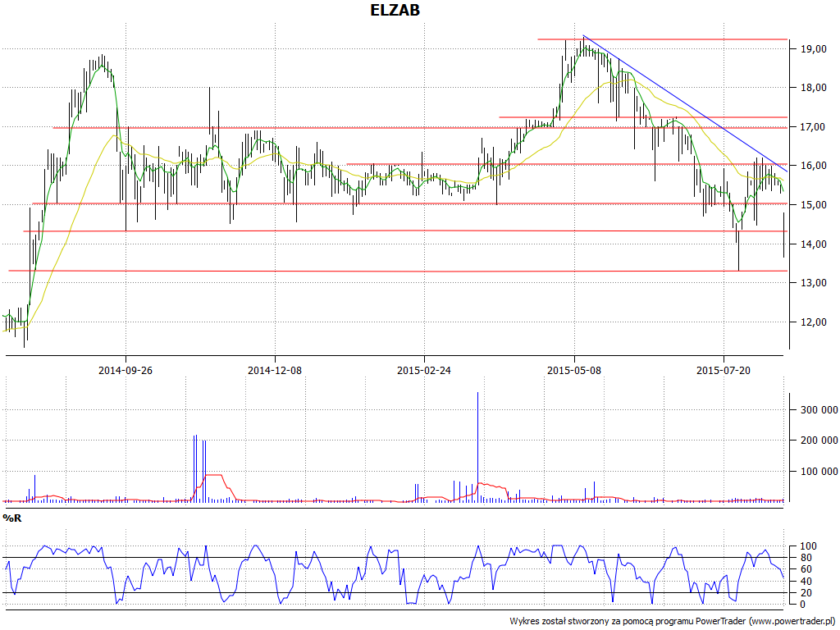840x630 pixels.
Task: Click the 20 level on %R axis
Action: tap(806, 593)
